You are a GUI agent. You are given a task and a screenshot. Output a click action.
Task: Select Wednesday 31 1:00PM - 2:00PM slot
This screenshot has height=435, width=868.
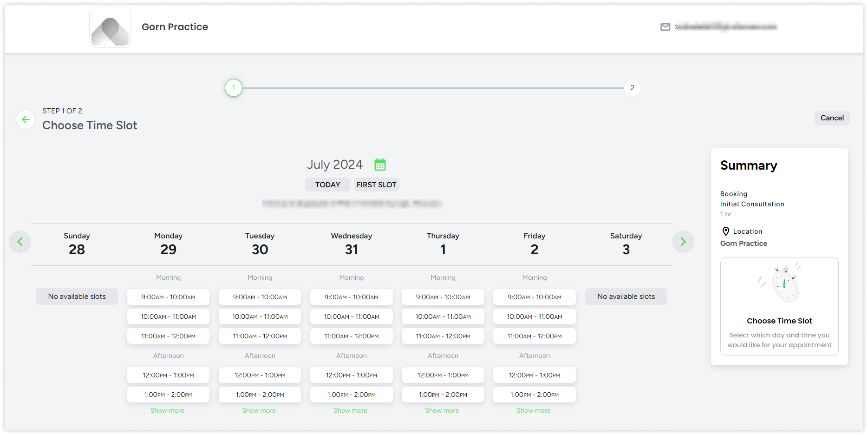[x=352, y=395]
